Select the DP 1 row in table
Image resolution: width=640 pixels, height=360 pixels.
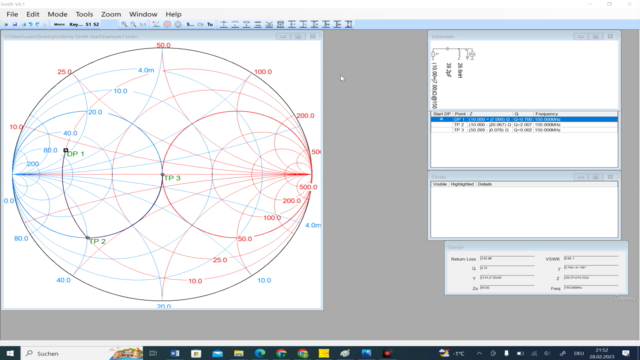click(524, 119)
